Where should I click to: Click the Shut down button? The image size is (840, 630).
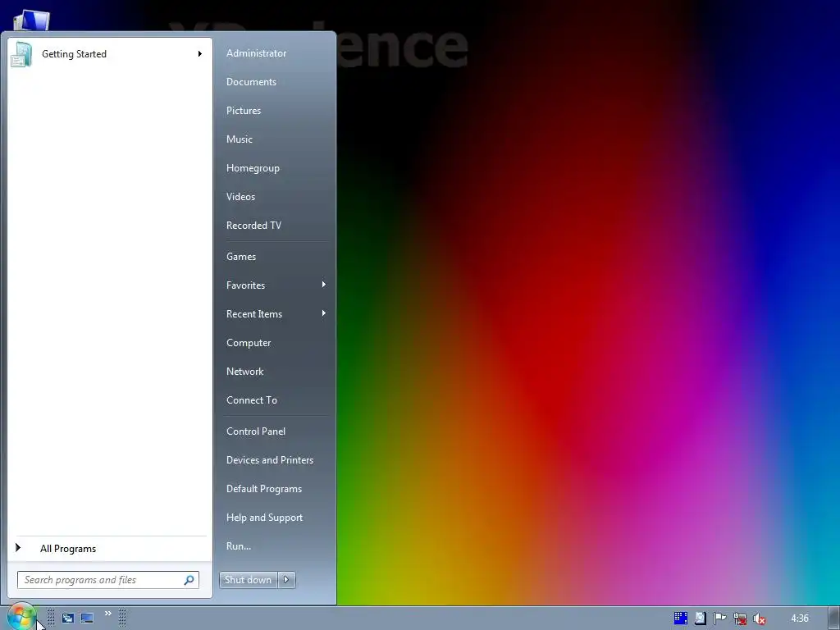click(x=249, y=580)
